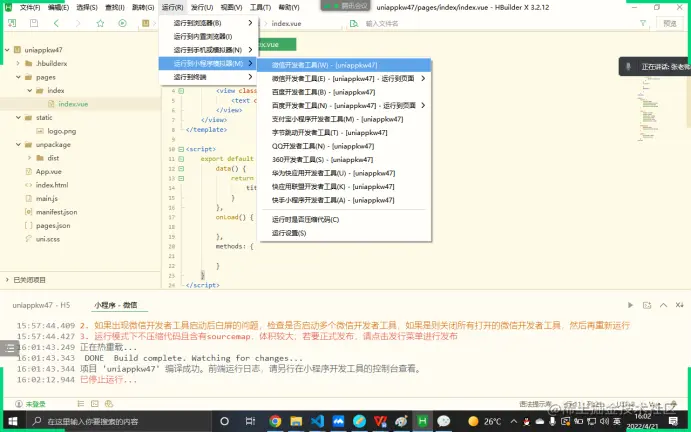Expand the dist folder
The image size is (692, 432).
pyautogui.click(x=29, y=158)
